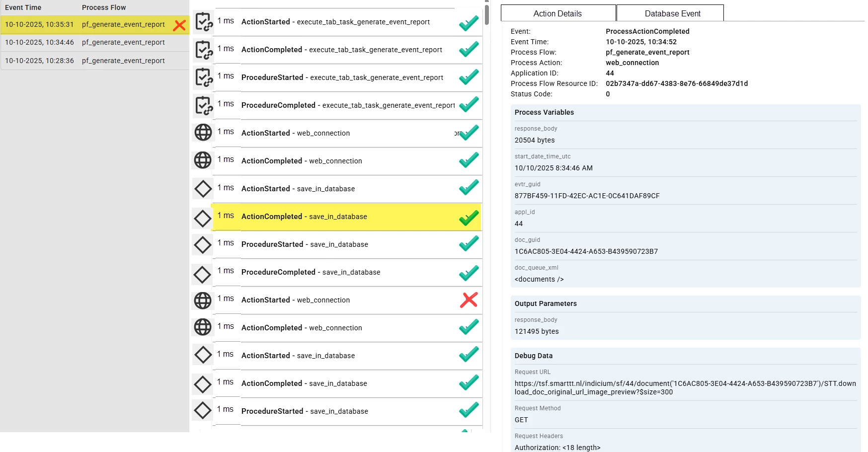Image resolution: width=868 pixels, height=452 pixels.
Task: Click the diamond icon on the highlighted save_in_database row
Action: [x=203, y=218]
